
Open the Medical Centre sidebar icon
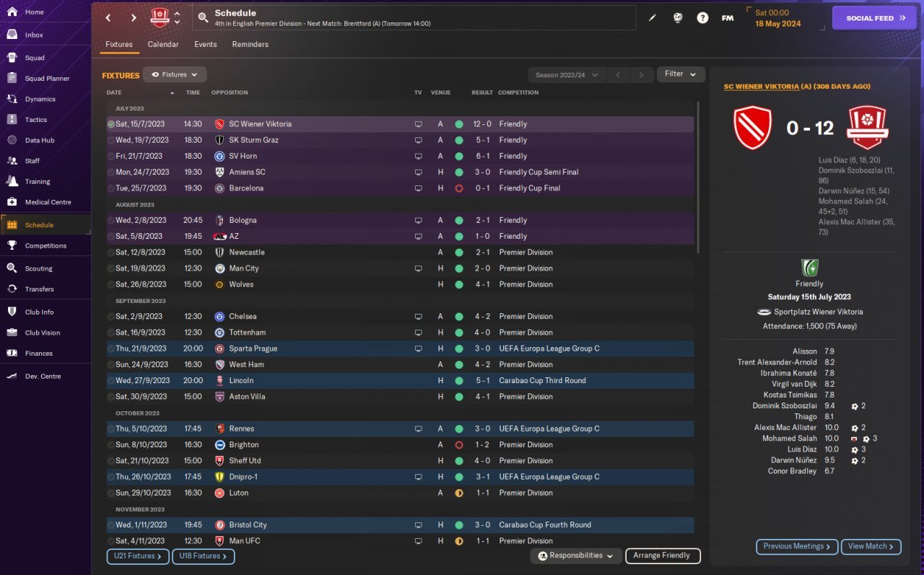(12, 202)
